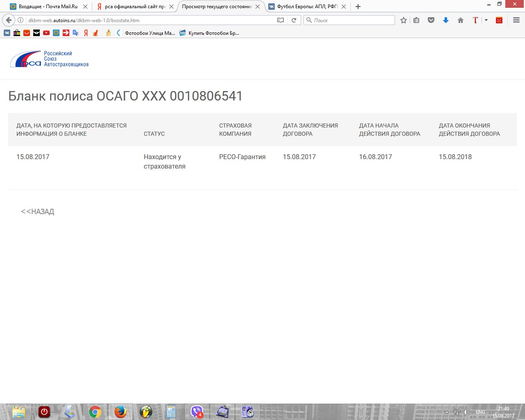
Task: Click the РСА logo
Action: pos(49,59)
